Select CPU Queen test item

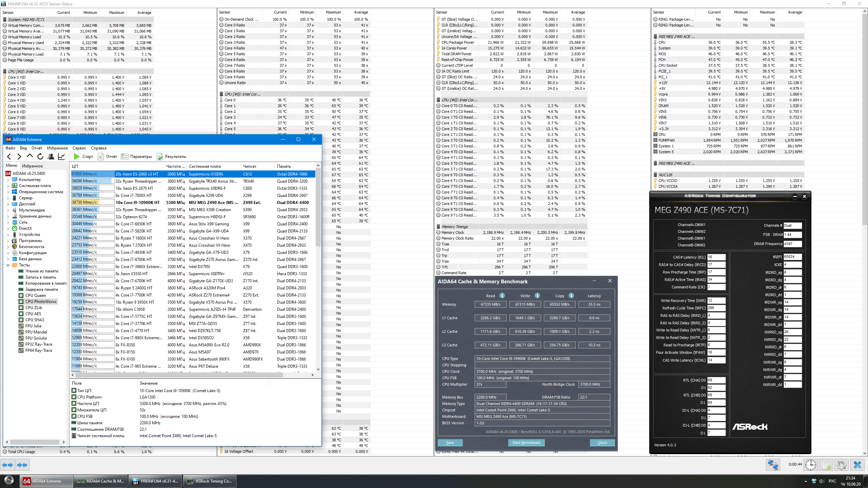pyautogui.click(x=36, y=296)
